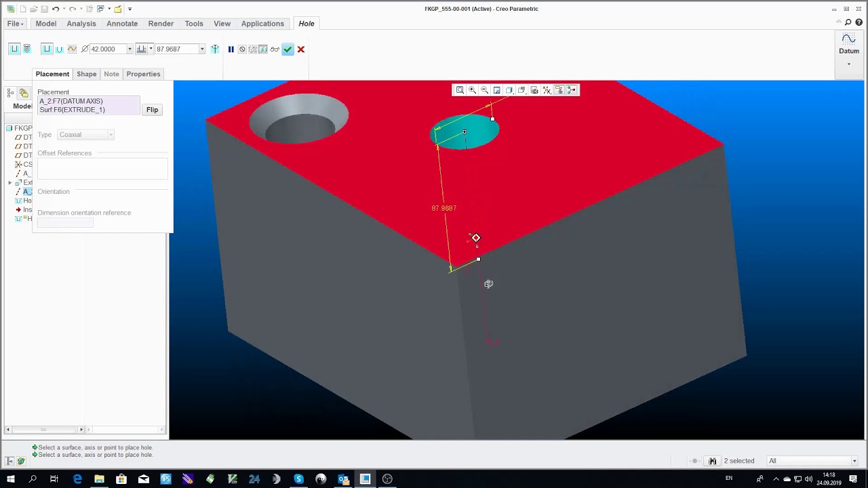868x488 pixels.
Task: Open ribbon search magnifier icon
Action: click(848, 22)
